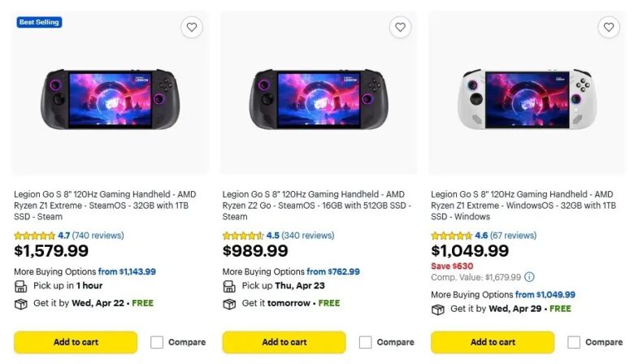This screenshot has width=634, height=364.
Task: Open the 67 reviews link
Action: click(513, 236)
